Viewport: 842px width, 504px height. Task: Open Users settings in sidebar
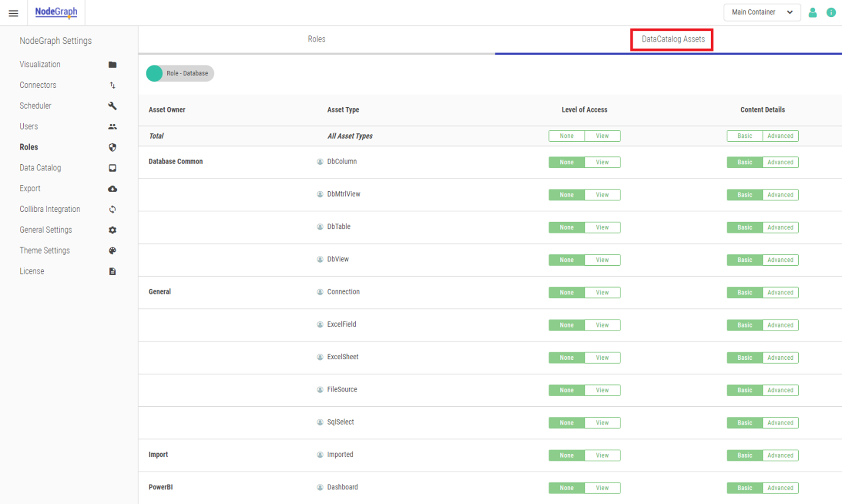point(29,126)
